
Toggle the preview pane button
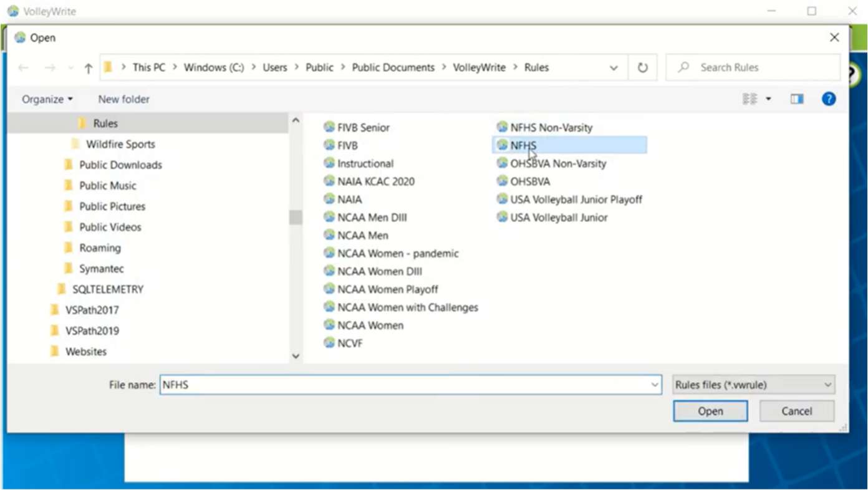797,99
